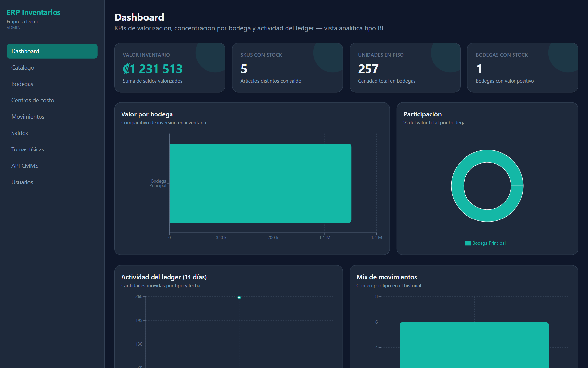The height and width of the screenshot is (368, 588).
Task: Click the Valor por bodega heading
Action: pyautogui.click(x=147, y=114)
